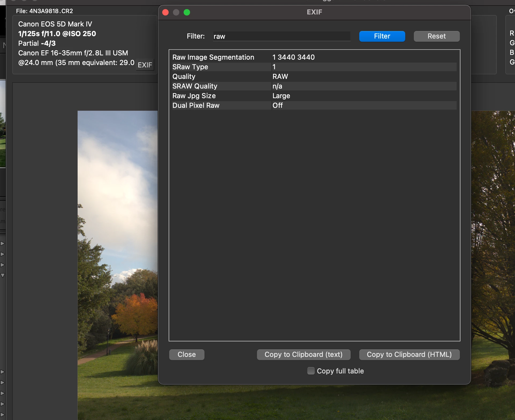Viewport: 515px width, 420px height.
Task: Copy EXIF to Clipboard as HTML
Action: tap(409, 354)
